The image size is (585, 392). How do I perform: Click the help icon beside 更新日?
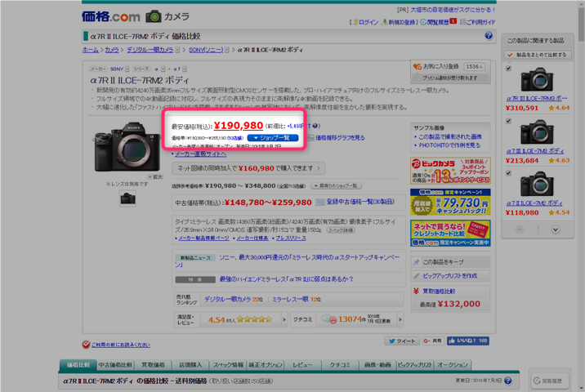tap(507, 381)
